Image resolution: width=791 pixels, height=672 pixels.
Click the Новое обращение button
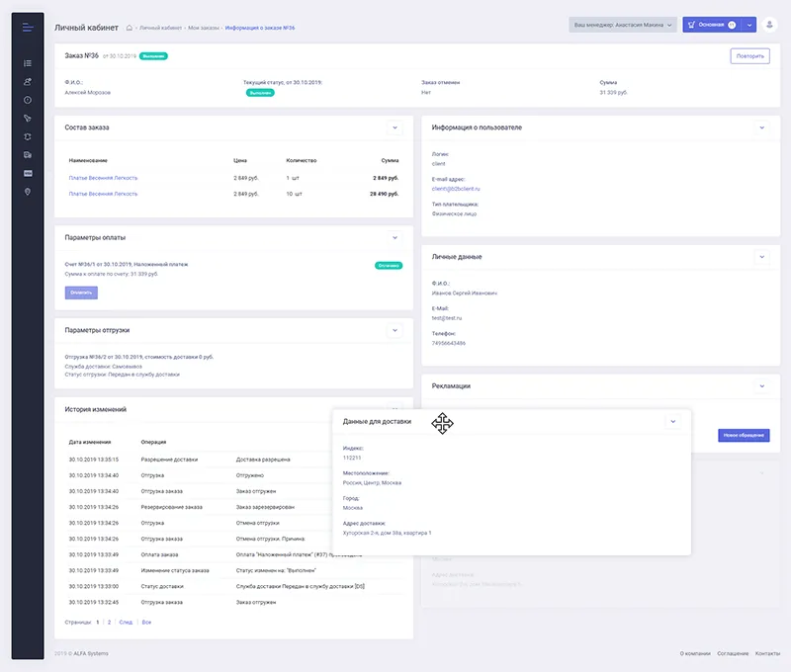pos(744,435)
